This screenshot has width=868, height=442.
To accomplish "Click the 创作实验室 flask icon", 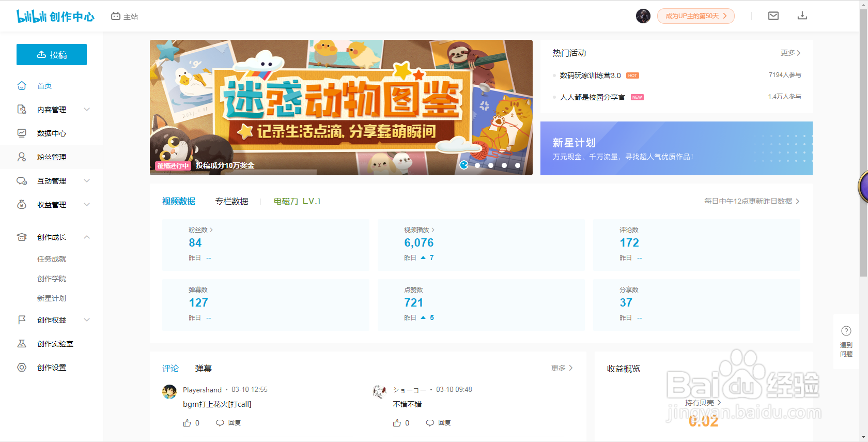I will (22, 344).
